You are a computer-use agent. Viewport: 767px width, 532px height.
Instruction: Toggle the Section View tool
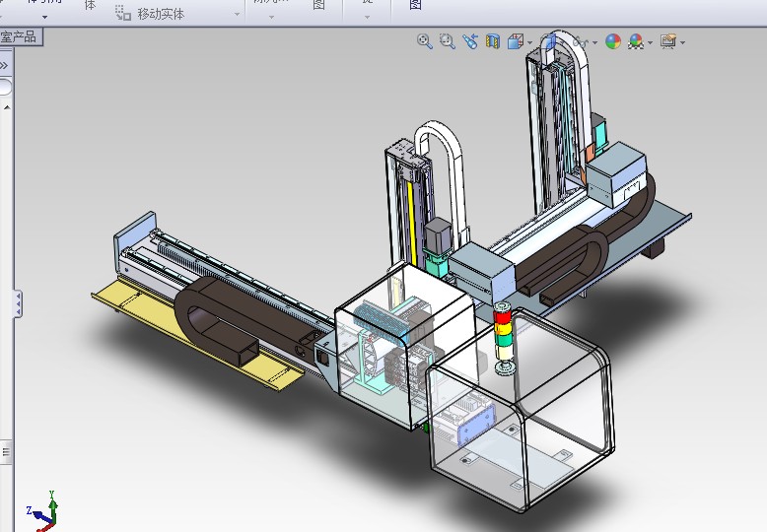click(493, 41)
